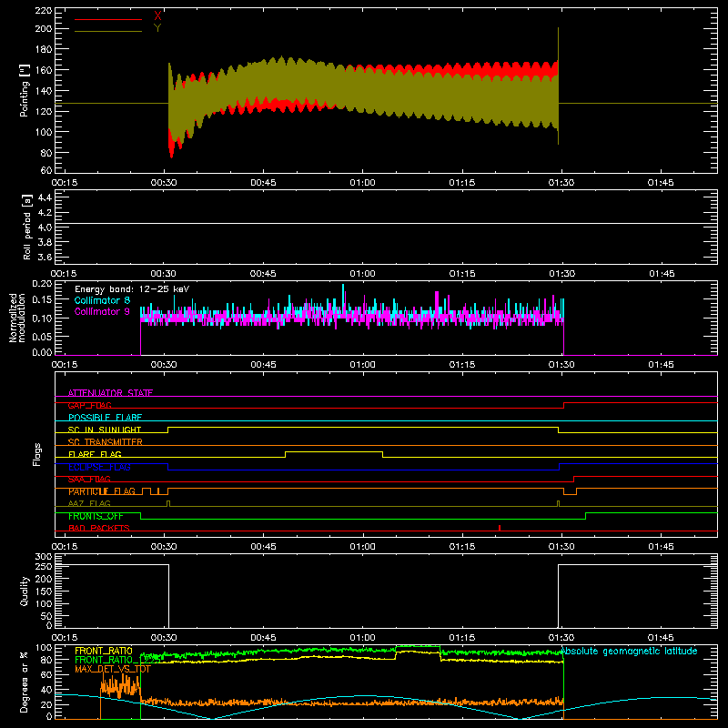728x728 pixels.
Task: Click the 0.20 tick on modulation axis
Action: click(x=42, y=284)
